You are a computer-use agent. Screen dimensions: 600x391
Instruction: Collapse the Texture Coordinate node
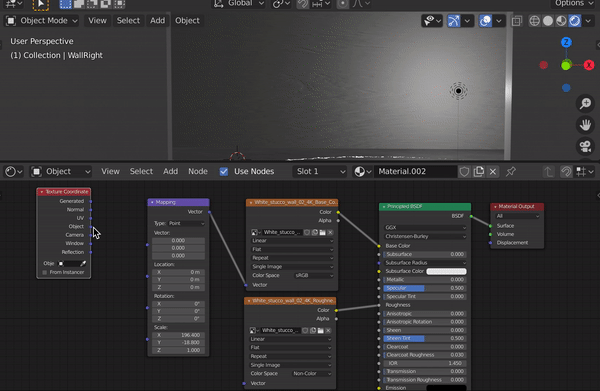[x=42, y=192]
